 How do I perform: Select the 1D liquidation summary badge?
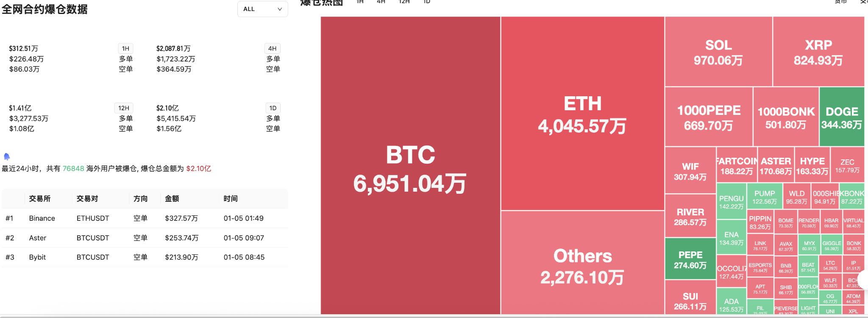[273, 108]
